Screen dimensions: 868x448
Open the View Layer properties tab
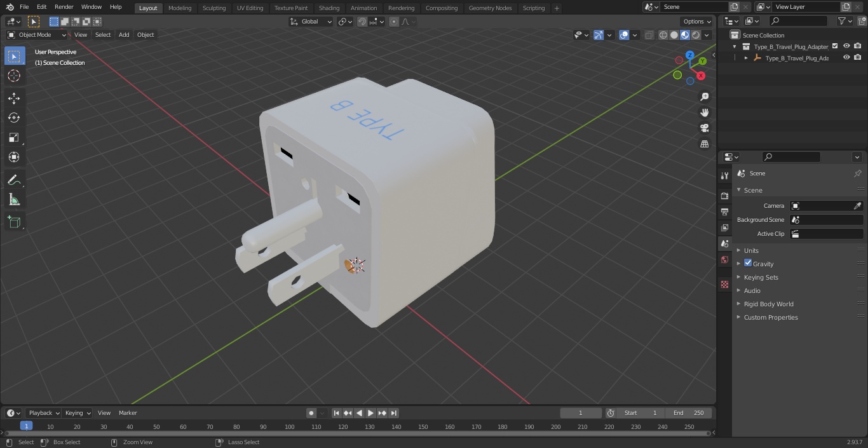pos(724,227)
